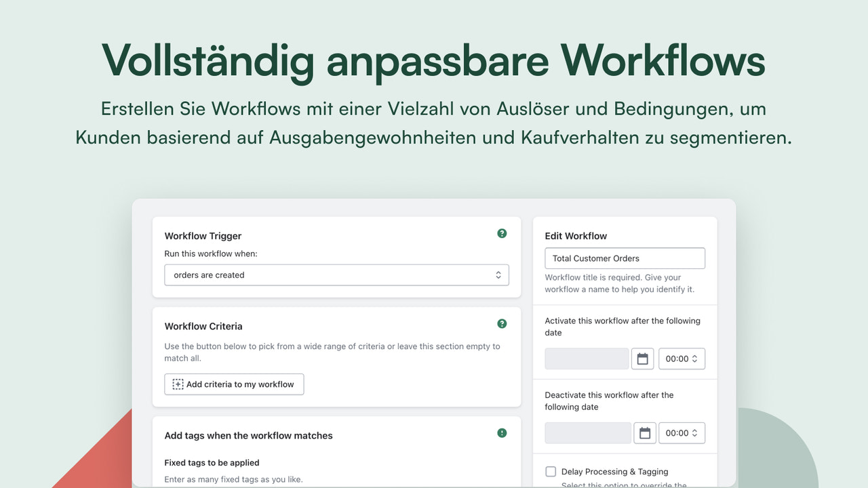868x488 pixels.
Task: Click the 'Vollständig anpassbare Workflows' headline
Action: [433, 60]
